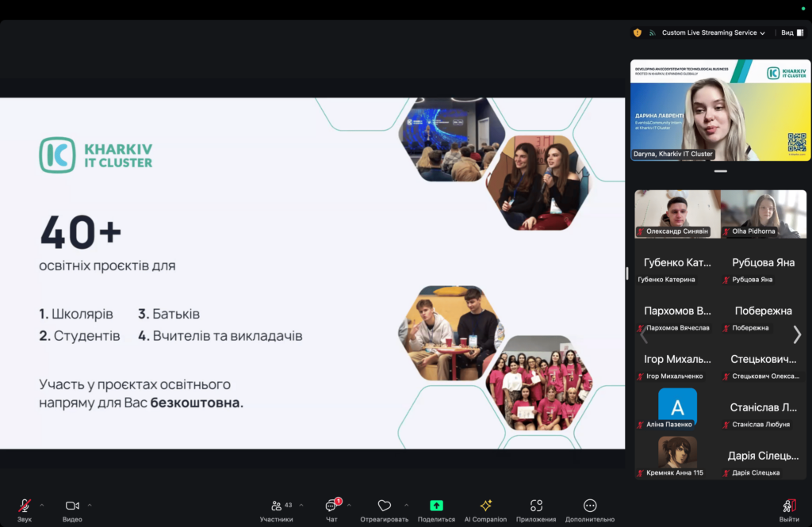The image size is (812, 527).
Task: Click the gallery strip collapse handle below speaker
Action: [x=720, y=171]
